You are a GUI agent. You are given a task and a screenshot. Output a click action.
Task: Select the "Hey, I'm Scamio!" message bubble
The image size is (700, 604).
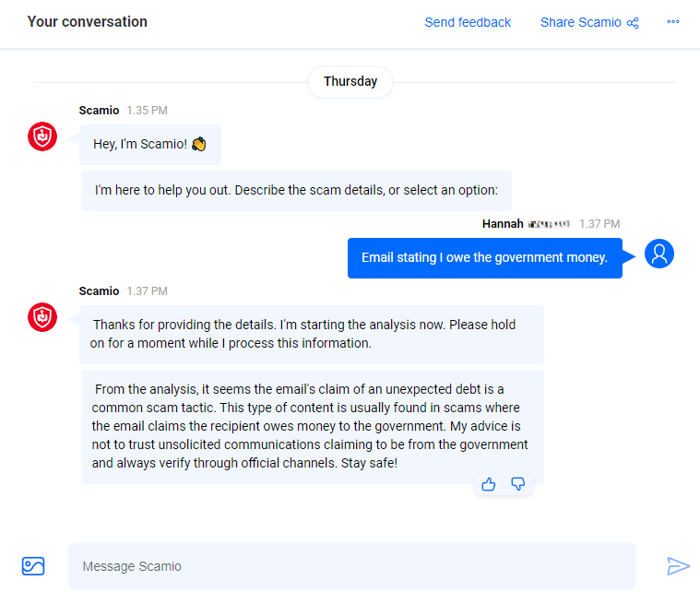(149, 145)
